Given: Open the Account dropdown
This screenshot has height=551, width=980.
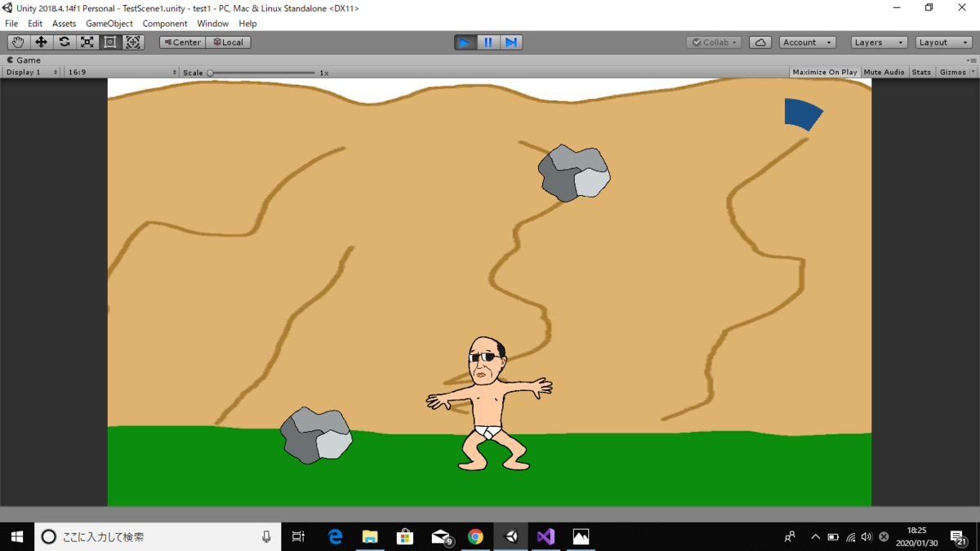Looking at the screenshot, I should tap(807, 42).
